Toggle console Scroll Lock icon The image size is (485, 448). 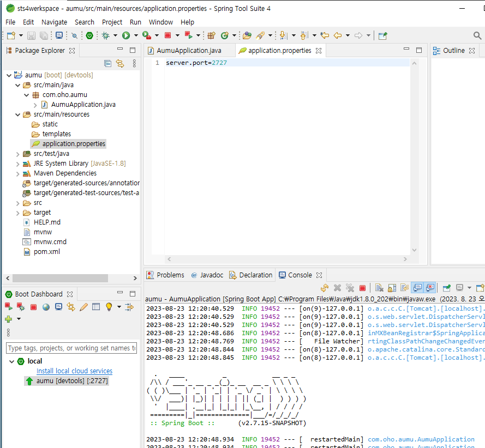pyautogui.click(x=392, y=288)
